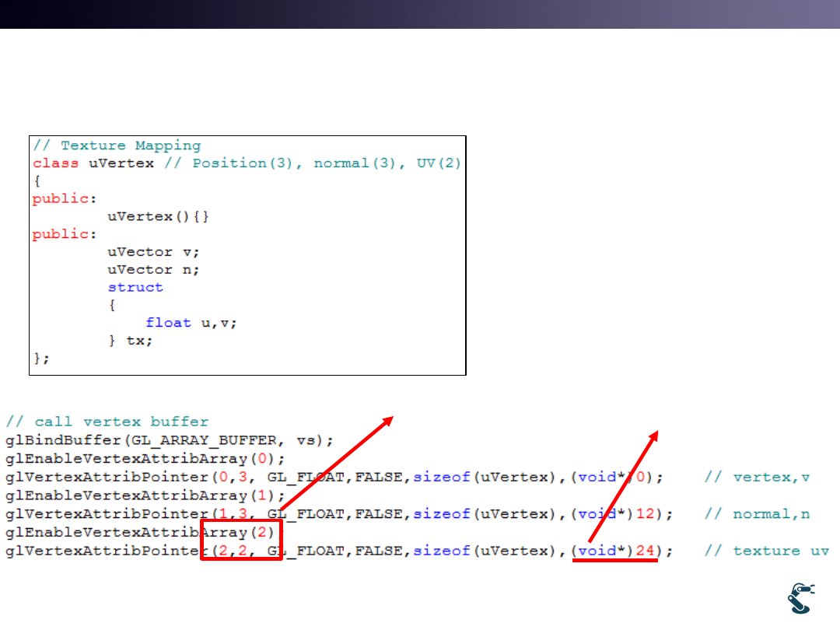The height and width of the screenshot is (630, 840).
Task: Click the "uVector n;" member line
Action: [x=153, y=270]
